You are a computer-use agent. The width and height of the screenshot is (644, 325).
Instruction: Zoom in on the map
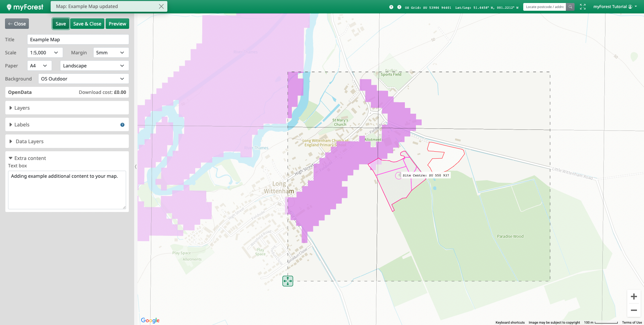tap(634, 296)
